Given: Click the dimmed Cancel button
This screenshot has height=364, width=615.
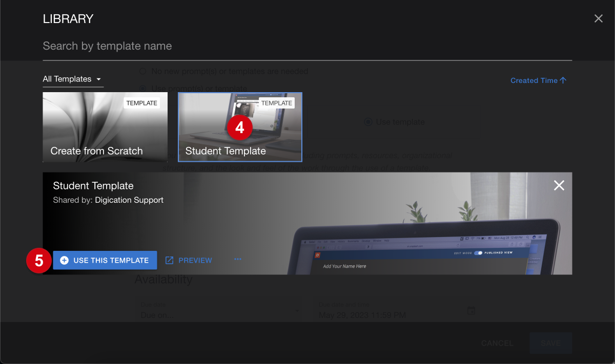Looking at the screenshot, I should pyautogui.click(x=497, y=343).
